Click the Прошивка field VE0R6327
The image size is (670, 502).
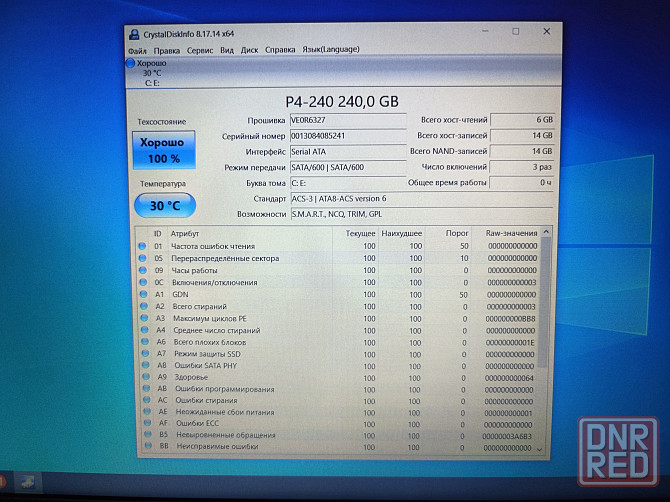point(348,120)
